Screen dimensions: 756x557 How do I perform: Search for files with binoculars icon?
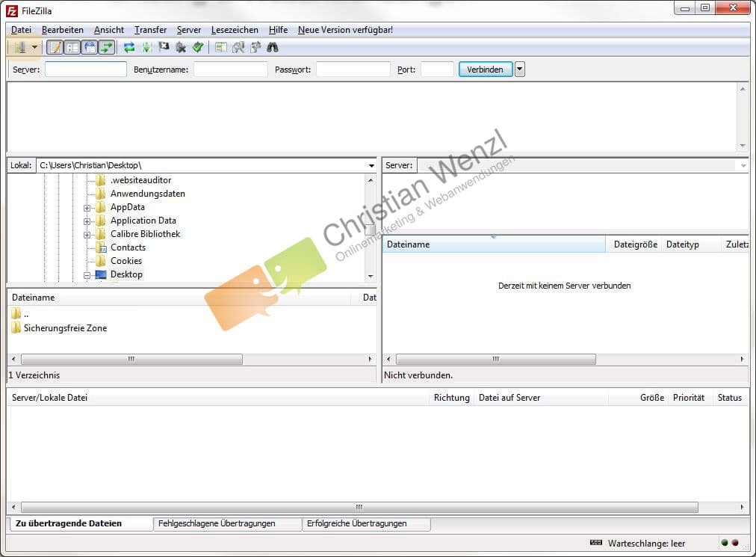273,47
